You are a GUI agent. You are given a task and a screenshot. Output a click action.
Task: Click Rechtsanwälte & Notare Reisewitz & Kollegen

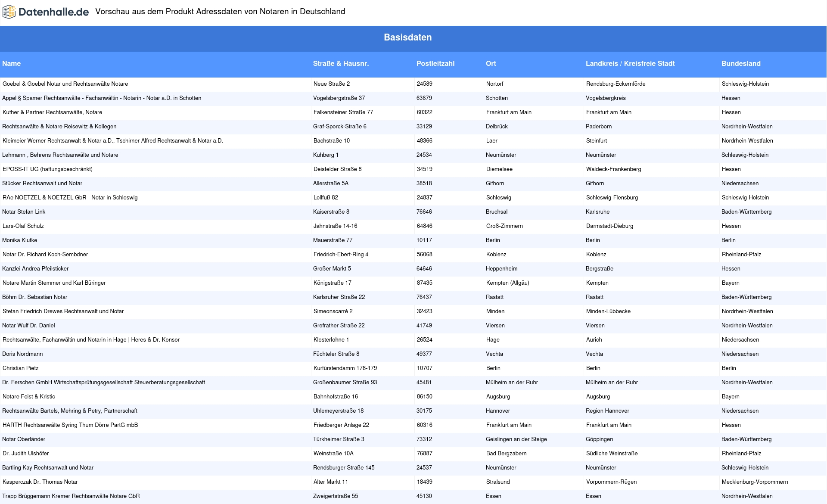(59, 127)
